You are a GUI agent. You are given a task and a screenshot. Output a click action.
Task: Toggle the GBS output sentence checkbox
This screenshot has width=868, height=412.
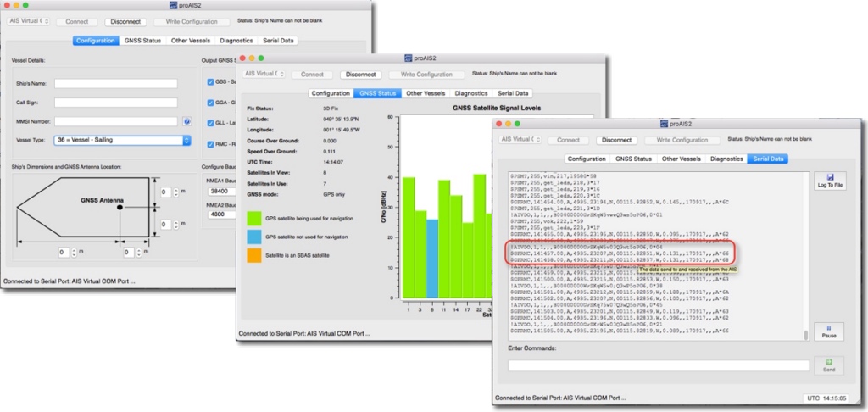tap(210, 82)
